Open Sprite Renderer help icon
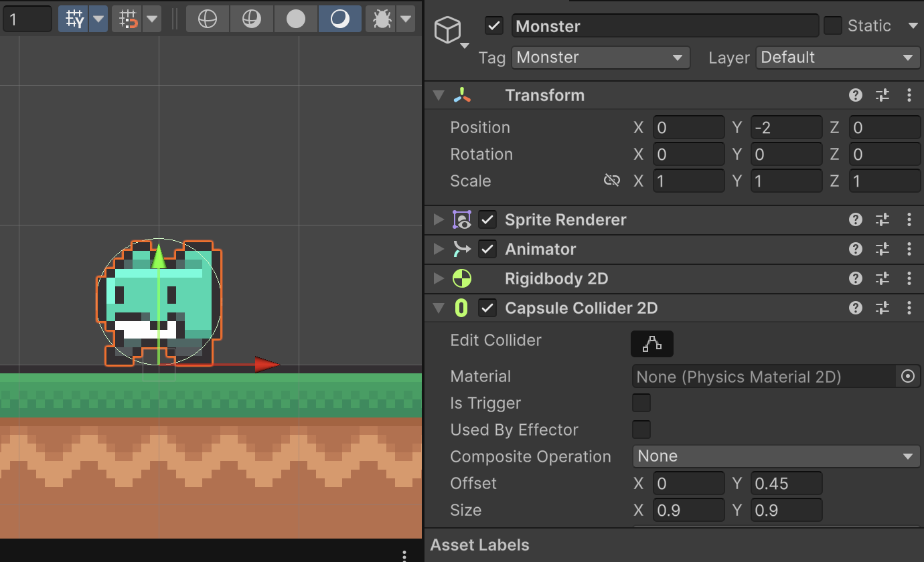 855,219
